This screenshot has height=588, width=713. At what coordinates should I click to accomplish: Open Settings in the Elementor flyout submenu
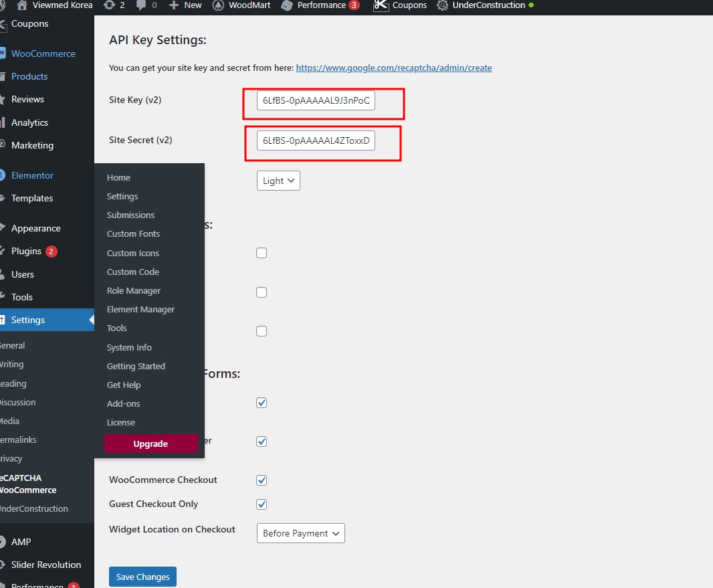122,196
